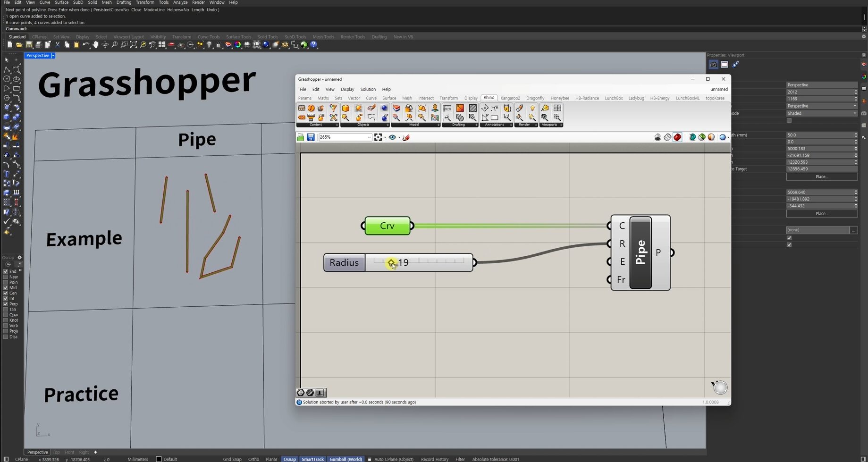Switch to the Kangaroo2 tab in Grasshopper
The height and width of the screenshot is (462, 868).
pyautogui.click(x=510, y=98)
